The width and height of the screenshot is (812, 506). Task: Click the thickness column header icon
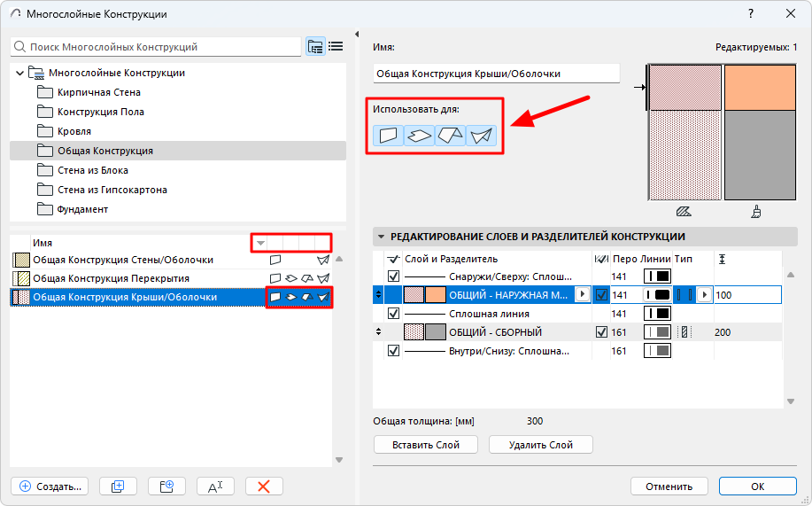[722, 259]
